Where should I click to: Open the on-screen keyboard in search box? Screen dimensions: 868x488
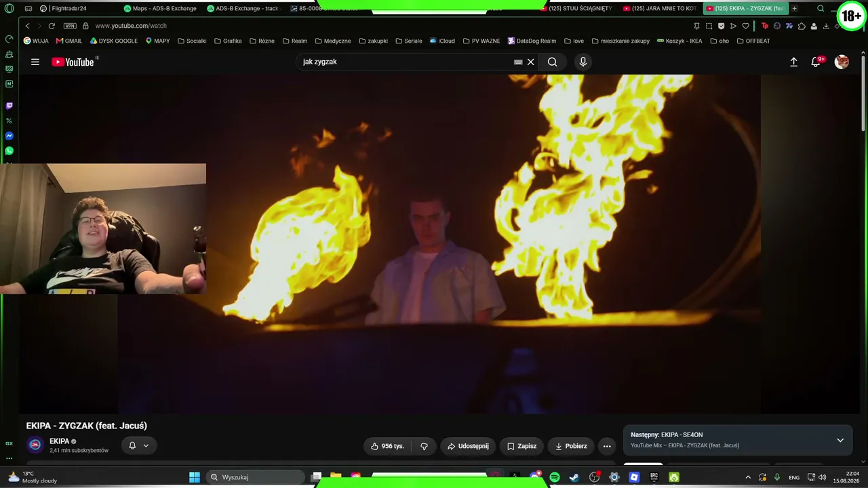518,62
